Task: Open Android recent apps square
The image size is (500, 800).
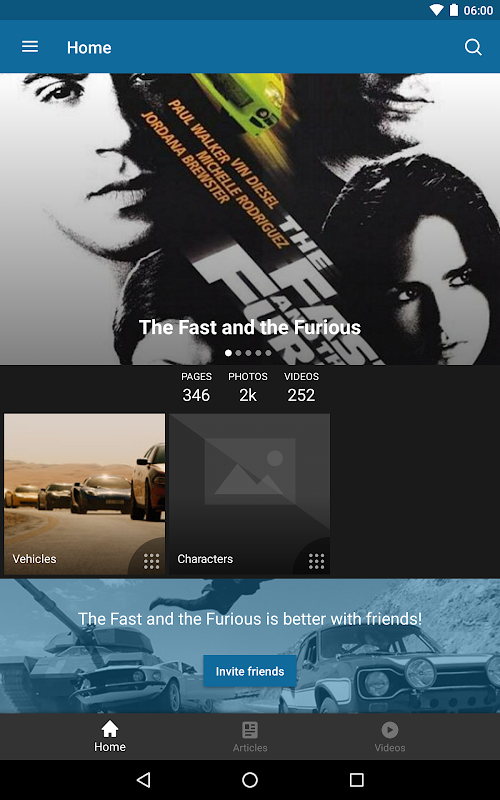Action: coord(357,780)
